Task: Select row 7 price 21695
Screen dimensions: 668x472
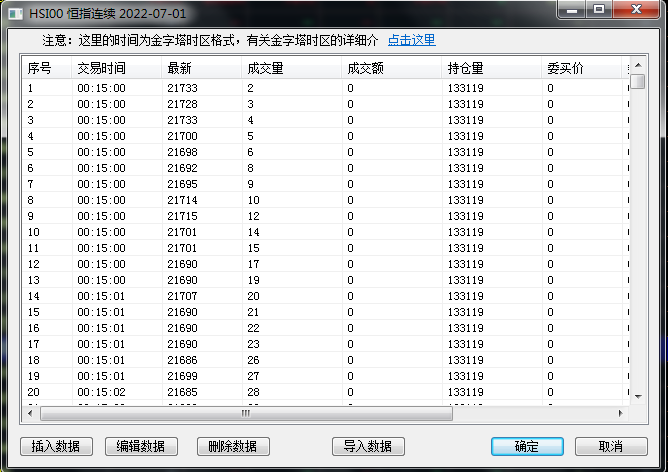Action: [326, 184]
